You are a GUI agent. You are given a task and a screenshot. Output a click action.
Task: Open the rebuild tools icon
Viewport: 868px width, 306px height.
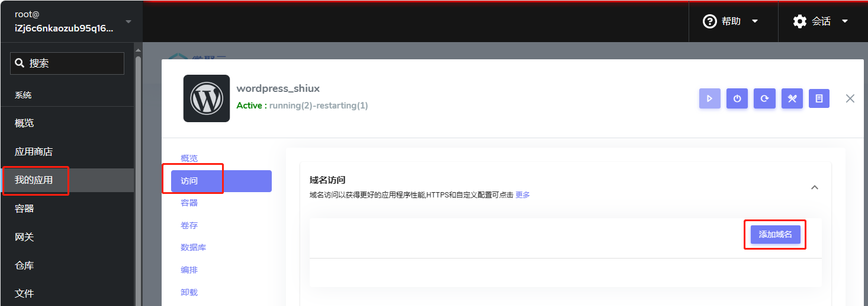point(792,99)
